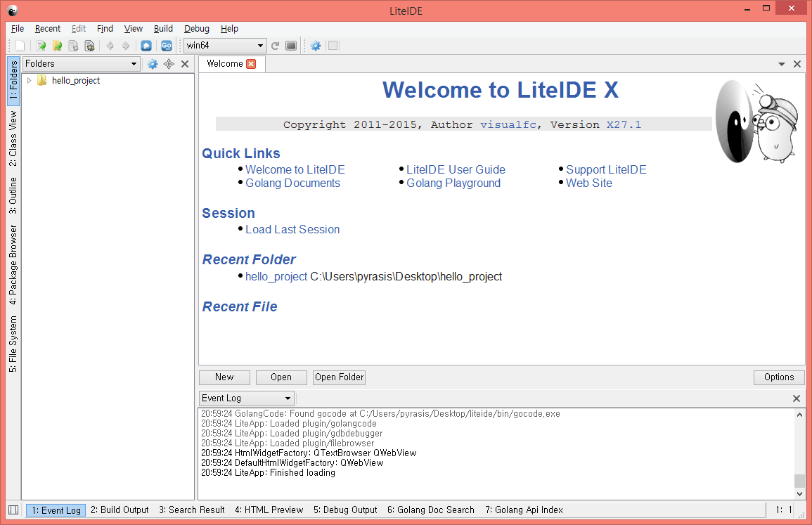
Task: Toggle the sidebar icon in status bar corner
Action: 13,510
